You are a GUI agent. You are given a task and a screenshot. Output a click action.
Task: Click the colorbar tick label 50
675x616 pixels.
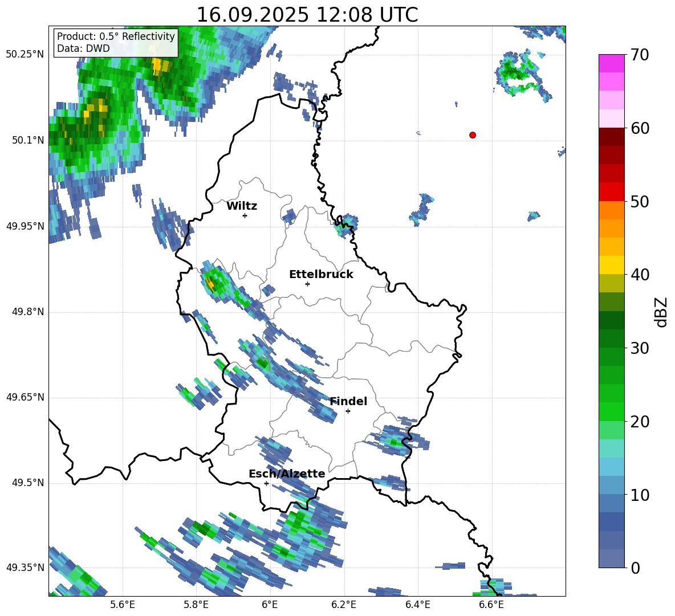tap(640, 202)
